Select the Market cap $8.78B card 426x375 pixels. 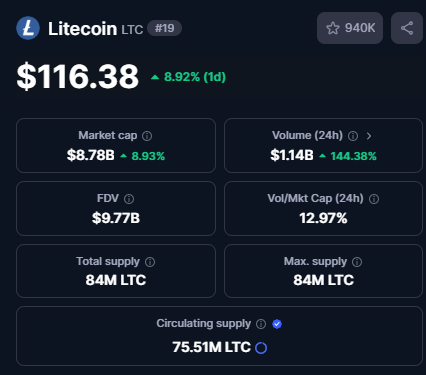[x=116, y=145]
